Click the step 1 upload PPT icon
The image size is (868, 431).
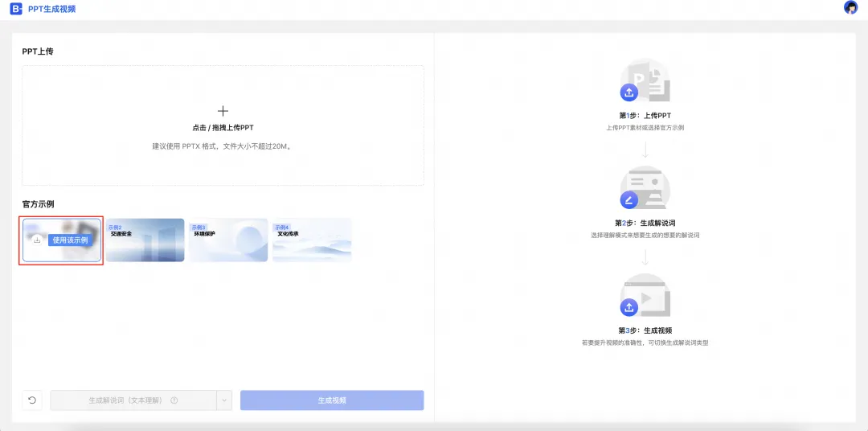click(x=628, y=92)
